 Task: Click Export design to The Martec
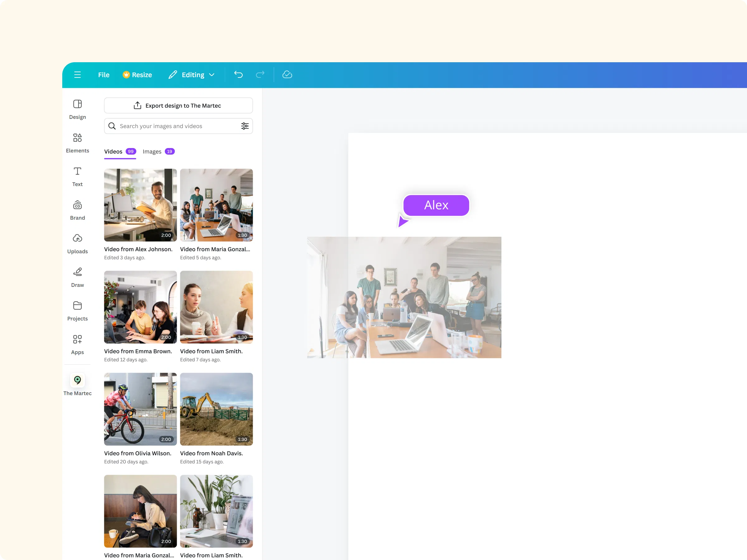point(178,105)
